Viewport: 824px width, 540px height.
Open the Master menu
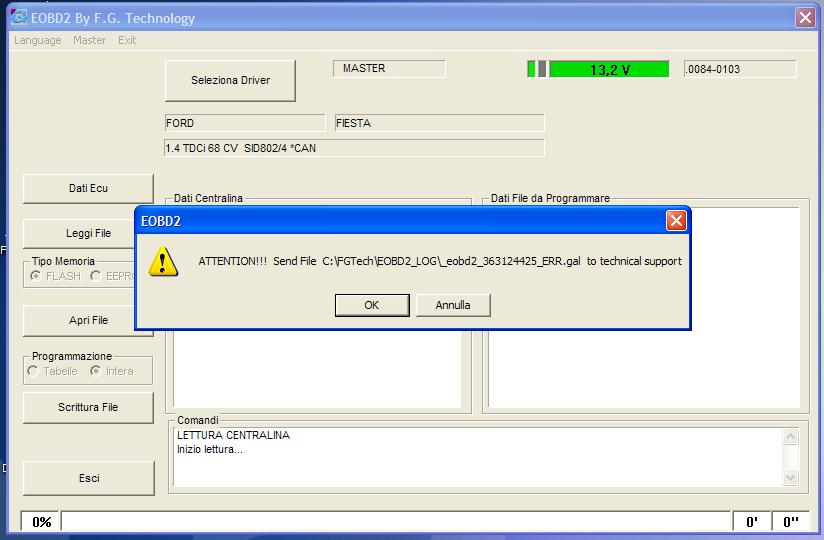point(89,40)
